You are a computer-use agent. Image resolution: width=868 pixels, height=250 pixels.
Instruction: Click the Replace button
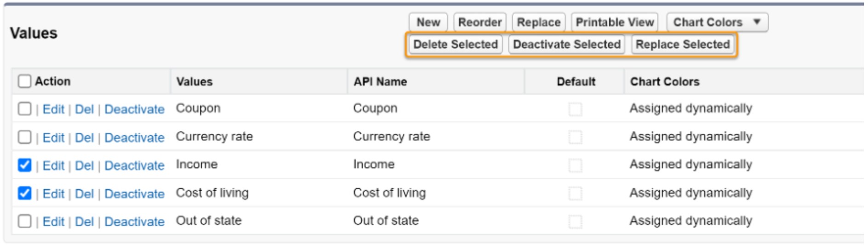(x=538, y=22)
